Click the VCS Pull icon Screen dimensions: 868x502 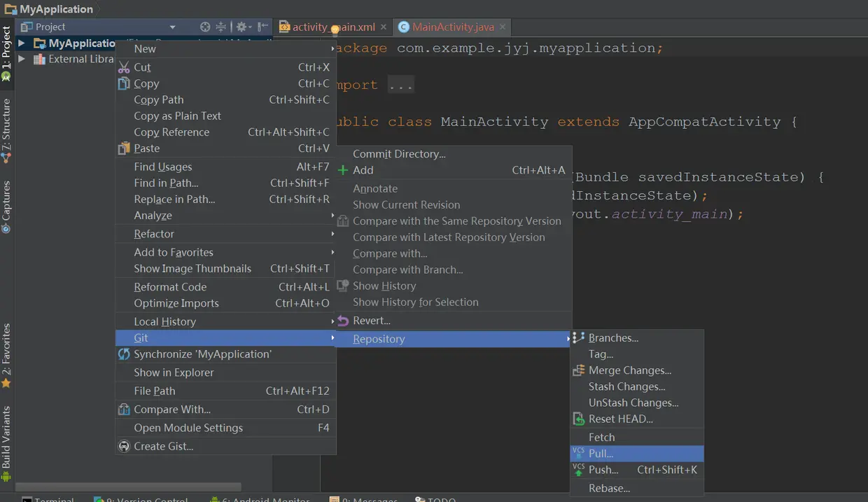point(578,453)
